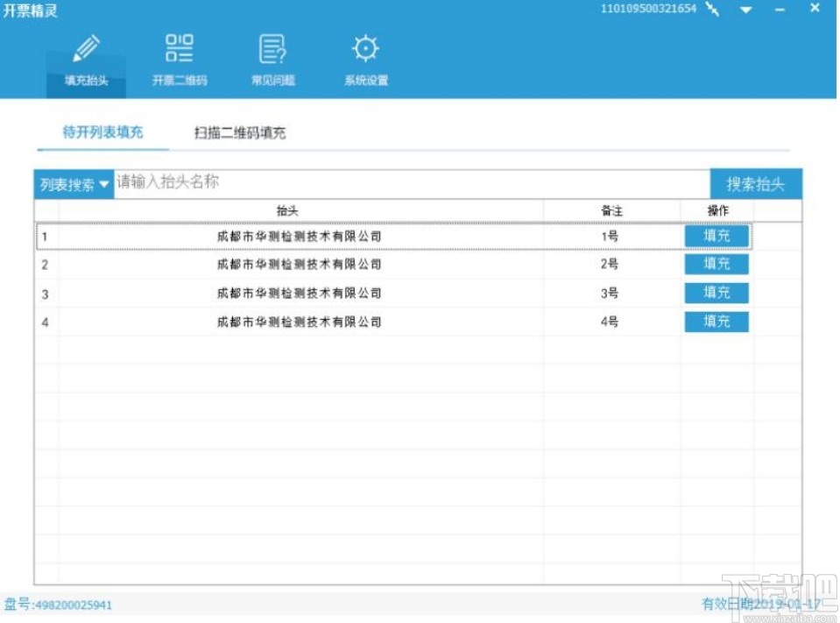Click the 开票精灵 window title
840x623 pixels.
30,11
